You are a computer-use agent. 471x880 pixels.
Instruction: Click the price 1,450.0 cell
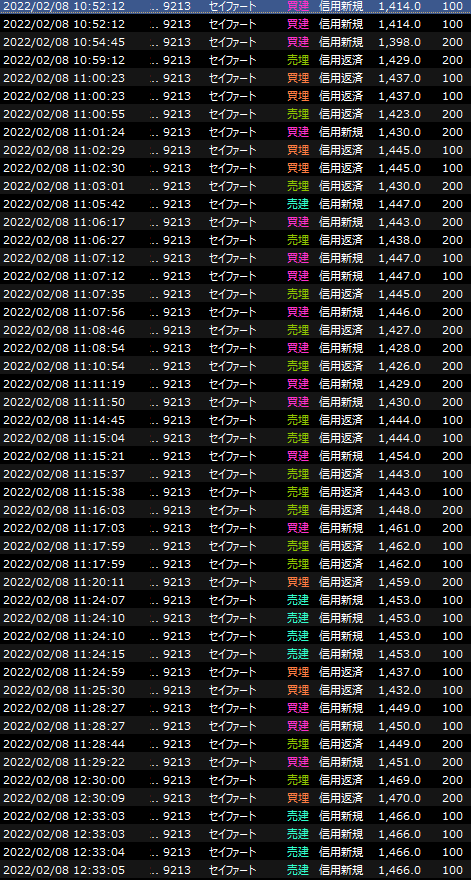click(x=400, y=725)
